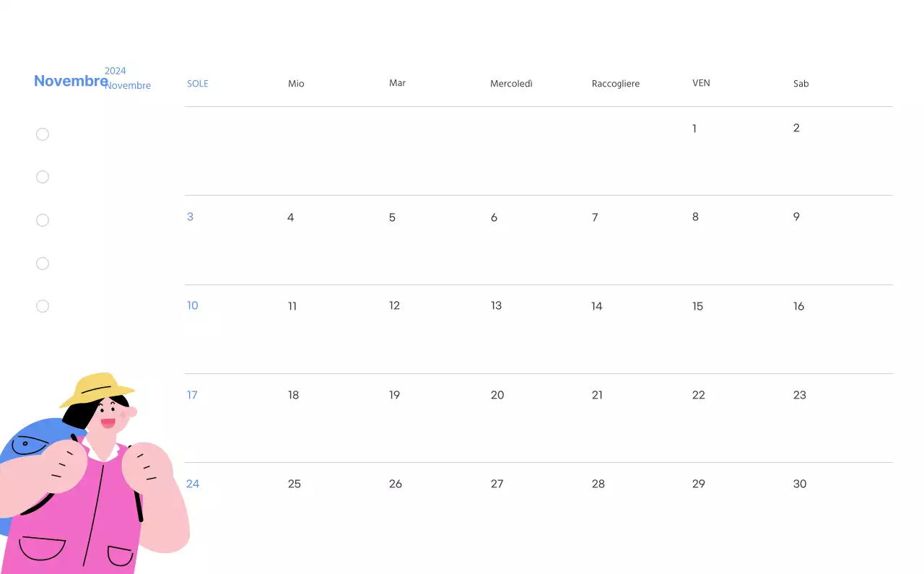Click the Mercoledì column header

tap(511, 83)
